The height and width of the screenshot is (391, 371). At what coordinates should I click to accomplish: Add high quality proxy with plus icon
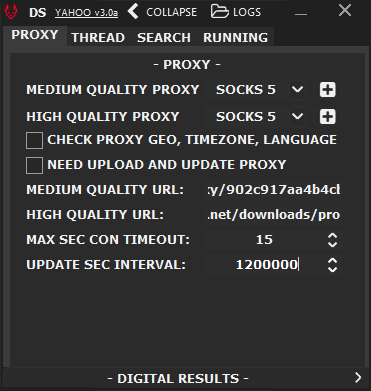328,117
